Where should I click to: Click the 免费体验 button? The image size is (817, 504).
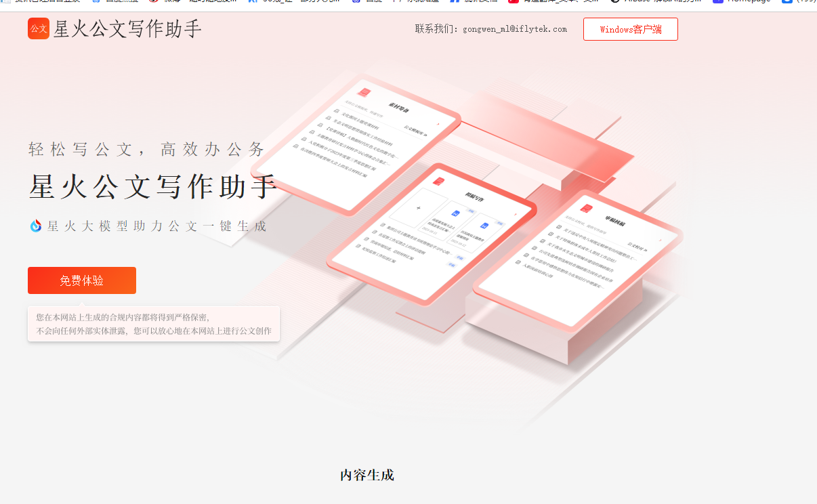(x=81, y=280)
